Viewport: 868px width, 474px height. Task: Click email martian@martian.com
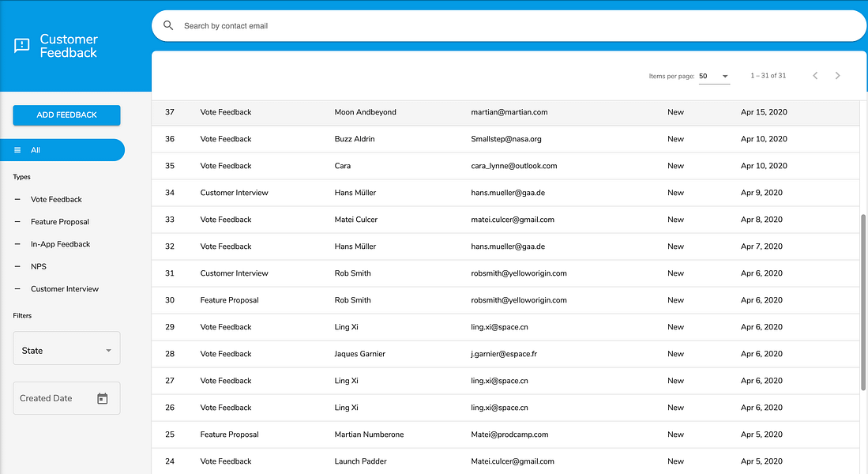509,112
